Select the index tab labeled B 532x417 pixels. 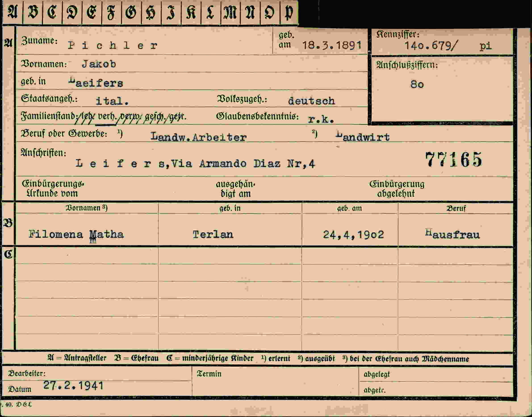(x=33, y=12)
